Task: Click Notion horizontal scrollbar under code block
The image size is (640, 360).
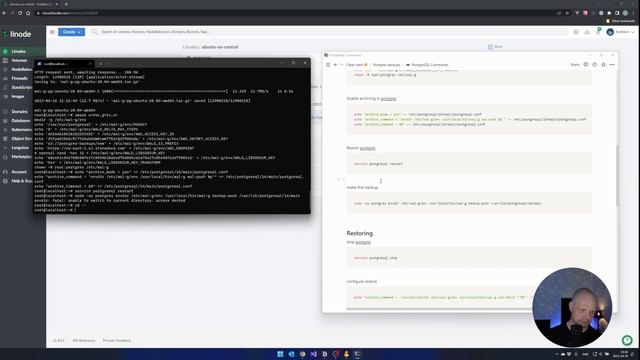Action: pyautogui.click(x=439, y=309)
